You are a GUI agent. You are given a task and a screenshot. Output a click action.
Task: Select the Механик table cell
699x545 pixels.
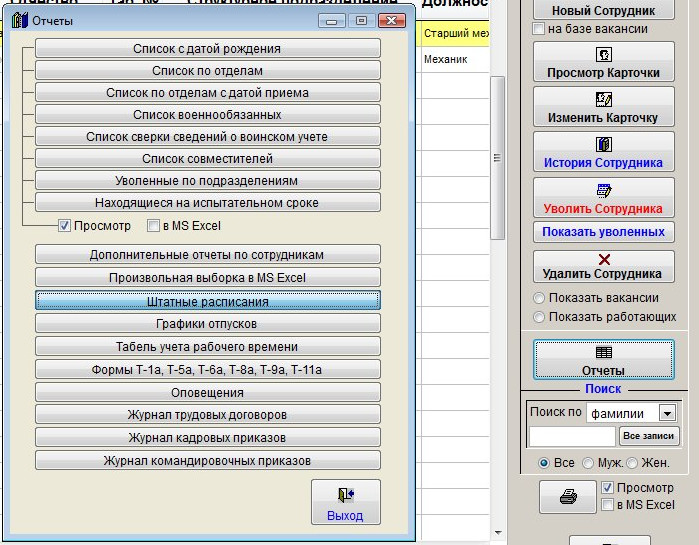tap(455, 59)
